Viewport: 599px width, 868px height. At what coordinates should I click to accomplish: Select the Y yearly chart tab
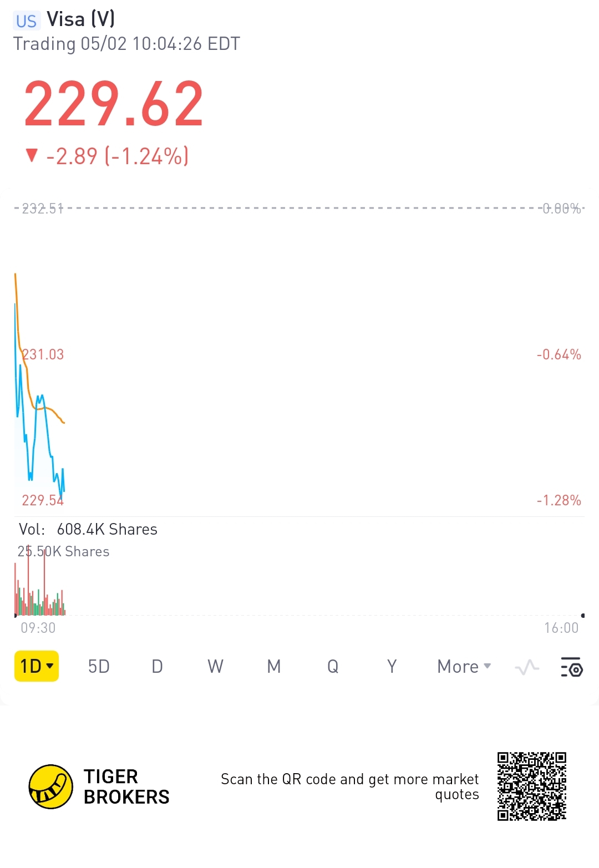(392, 666)
